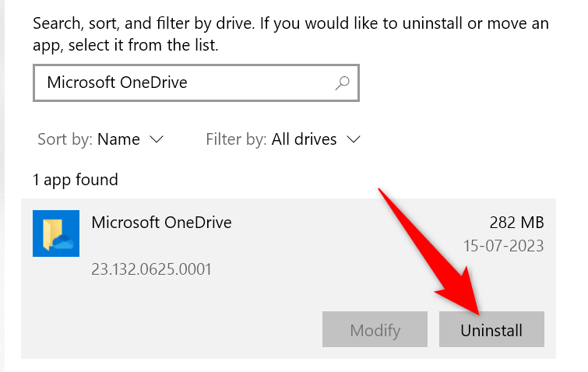Image resolution: width=588 pixels, height=372 pixels.
Task: Click the version number 23.132.0625.0001
Action: pos(152,270)
